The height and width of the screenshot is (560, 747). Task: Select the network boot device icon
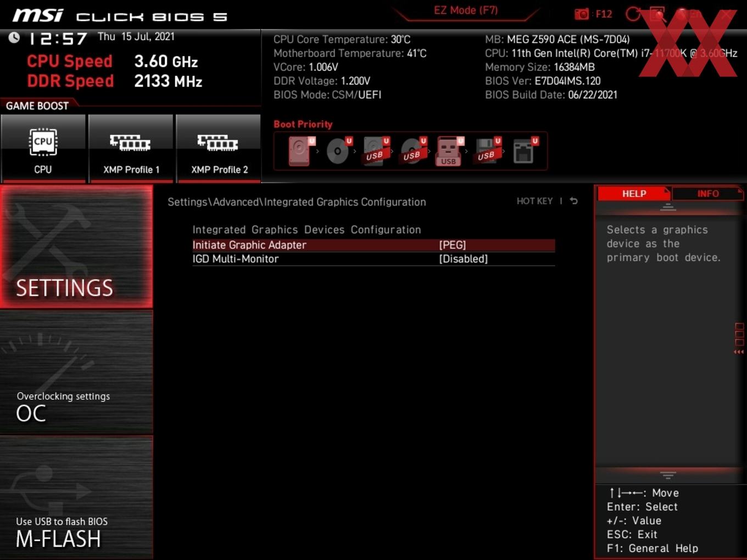tap(525, 151)
